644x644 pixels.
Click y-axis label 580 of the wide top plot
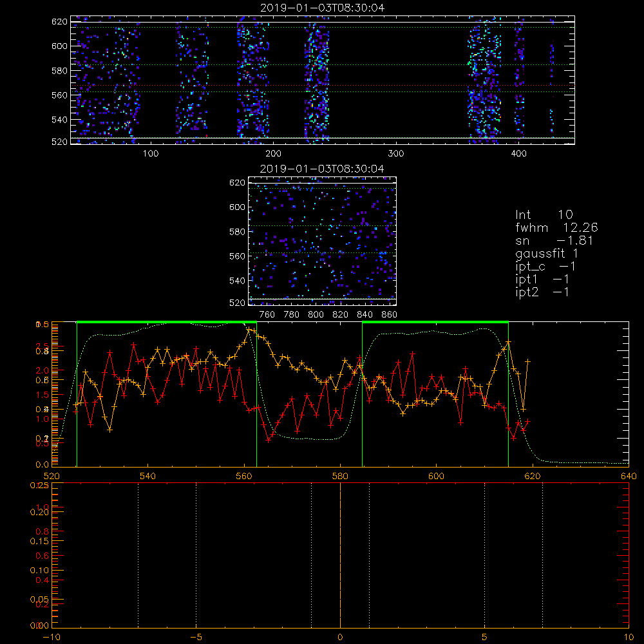(59, 71)
